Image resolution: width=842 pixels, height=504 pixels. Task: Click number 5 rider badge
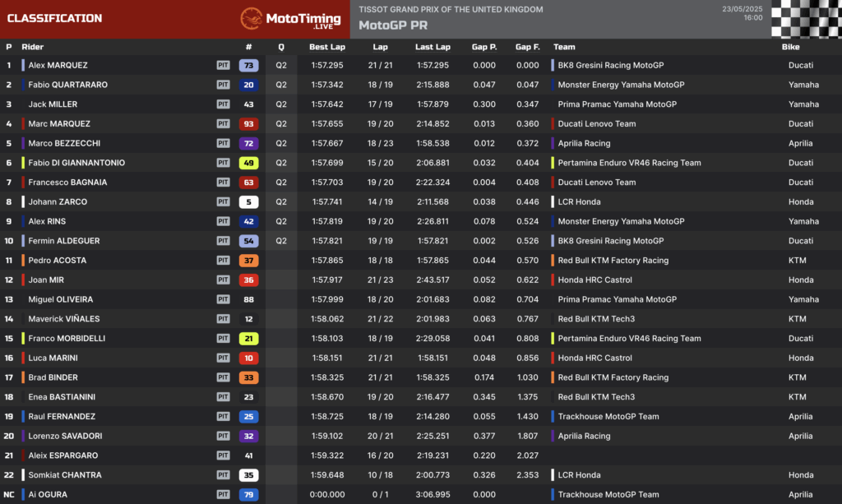248,201
